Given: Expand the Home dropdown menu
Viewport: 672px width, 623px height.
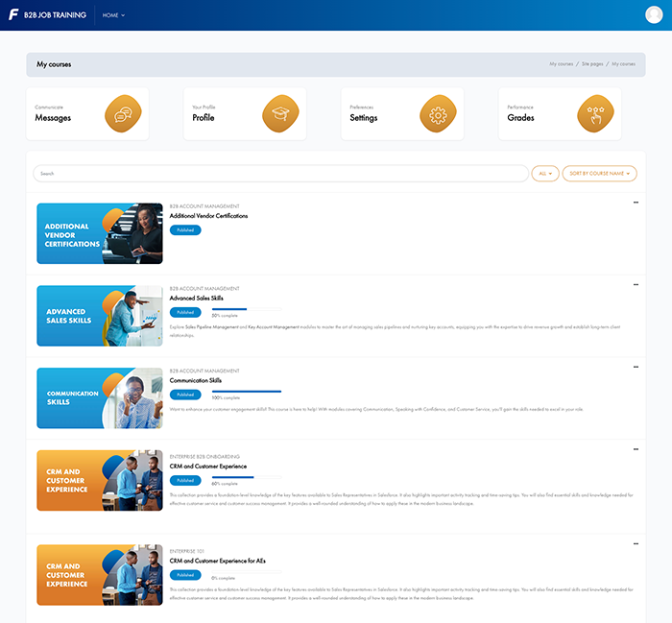Looking at the screenshot, I should pos(113,15).
